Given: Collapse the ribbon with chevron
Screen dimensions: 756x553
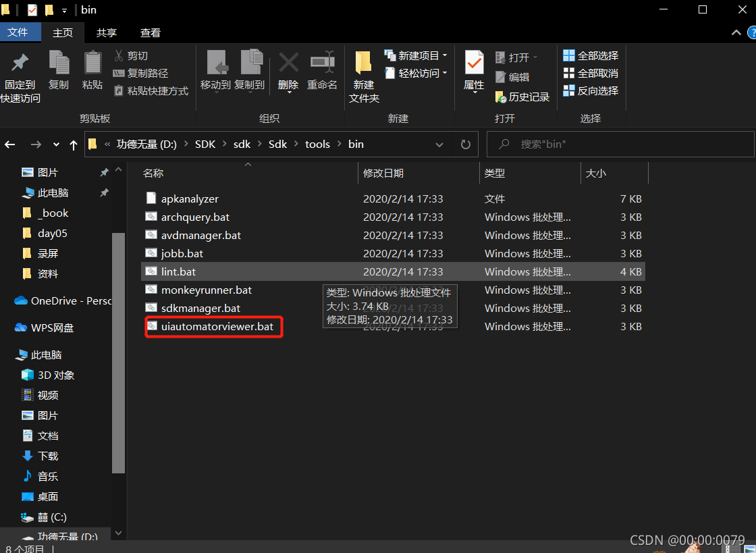Looking at the screenshot, I should pyautogui.click(x=736, y=33).
